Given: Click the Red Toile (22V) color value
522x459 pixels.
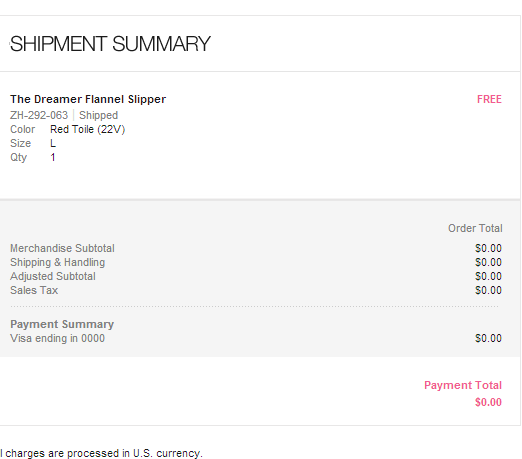Looking at the screenshot, I should (x=88, y=129).
